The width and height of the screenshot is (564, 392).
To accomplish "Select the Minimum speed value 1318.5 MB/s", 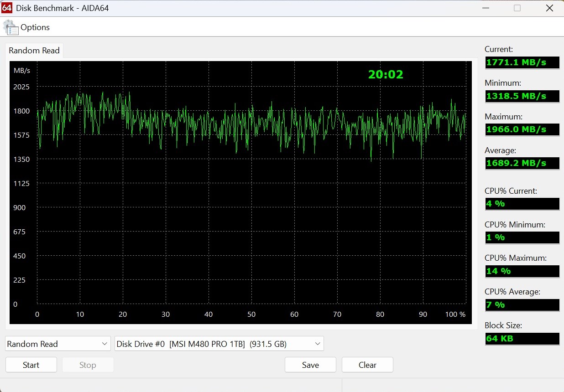I will point(522,96).
